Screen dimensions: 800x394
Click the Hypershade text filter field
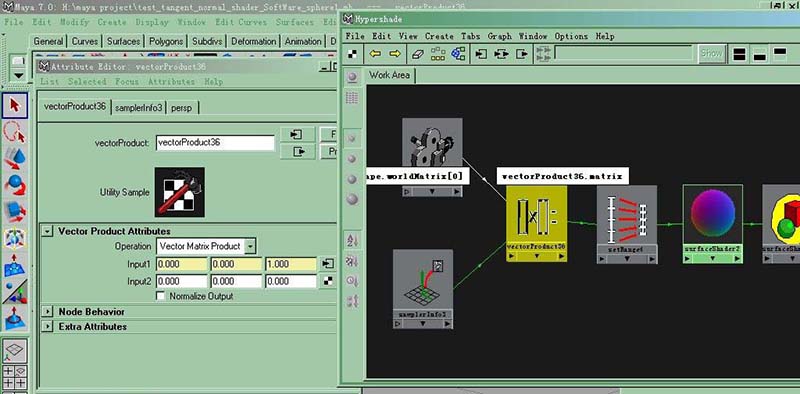pyautogui.click(x=623, y=53)
